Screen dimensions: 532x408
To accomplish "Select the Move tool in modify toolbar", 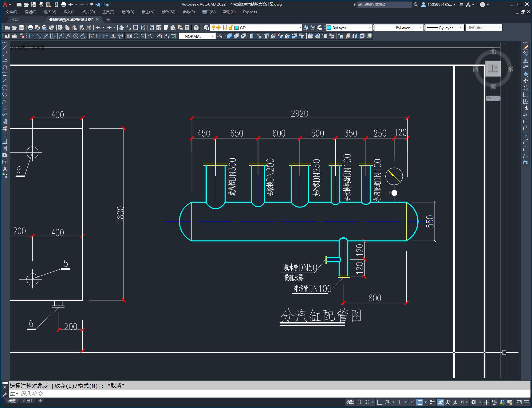I will pos(526,81).
